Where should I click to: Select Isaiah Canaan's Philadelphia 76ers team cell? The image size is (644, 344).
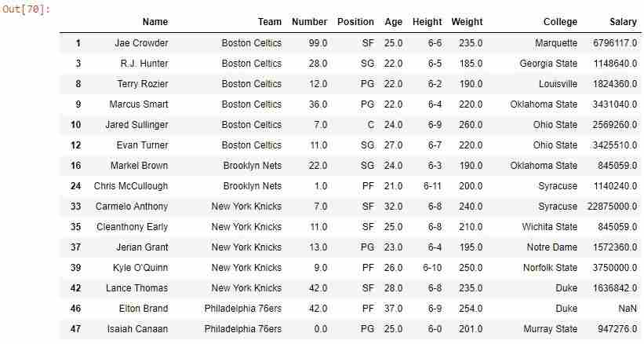click(x=243, y=329)
